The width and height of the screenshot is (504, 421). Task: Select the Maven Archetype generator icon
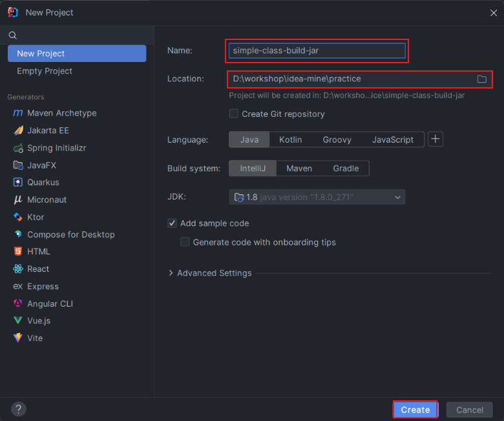tap(17, 113)
